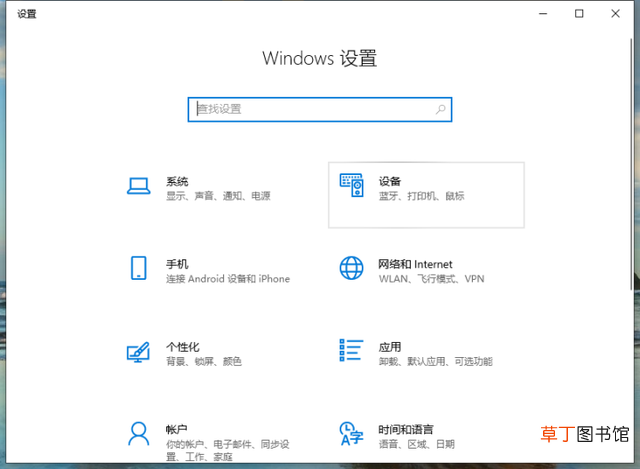This screenshot has height=469, width=640.
Task: Maximize the 设置 window
Action: click(x=579, y=14)
